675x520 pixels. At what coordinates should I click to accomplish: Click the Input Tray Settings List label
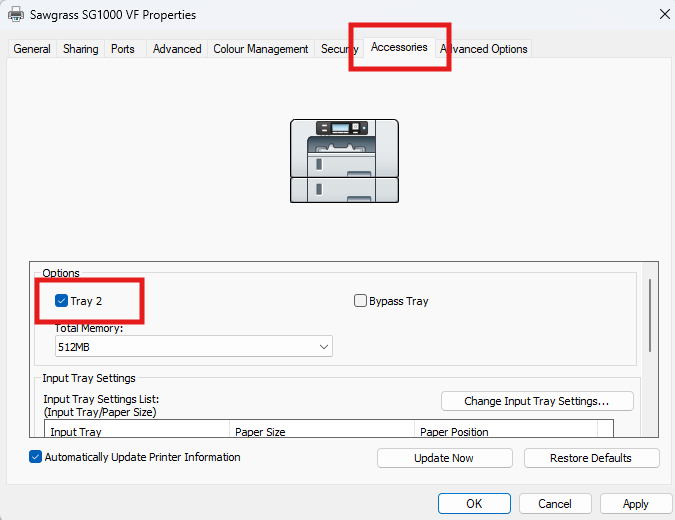tap(101, 399)
